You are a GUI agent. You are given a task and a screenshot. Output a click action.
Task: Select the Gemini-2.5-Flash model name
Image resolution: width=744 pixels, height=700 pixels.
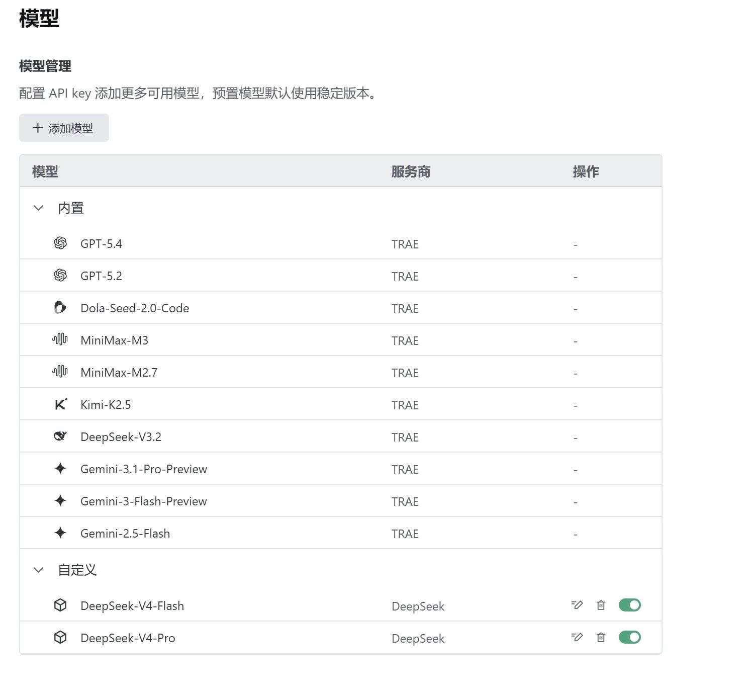click(x=125, y=534)
